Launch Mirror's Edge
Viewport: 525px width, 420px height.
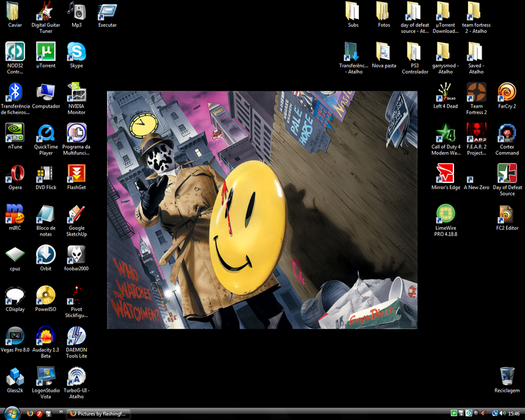coord(445,174)
